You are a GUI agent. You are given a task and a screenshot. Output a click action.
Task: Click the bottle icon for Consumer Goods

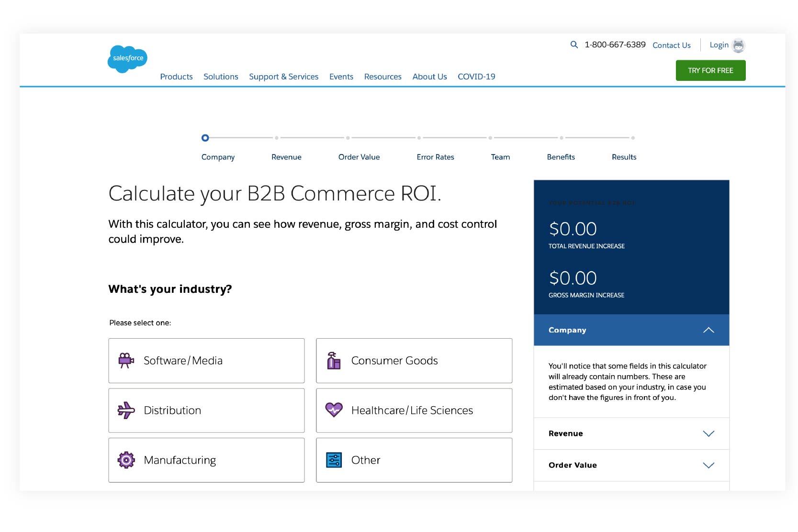click(334, 360)
